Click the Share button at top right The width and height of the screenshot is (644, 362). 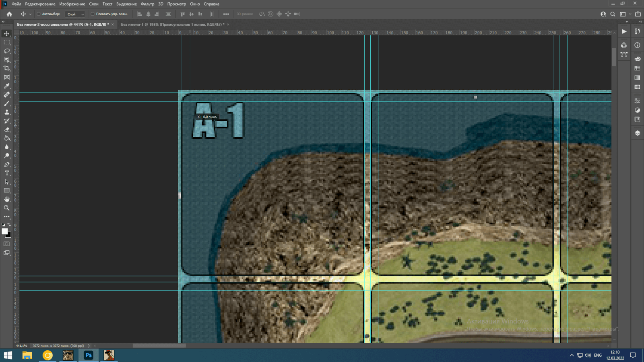click(x=638, y=14)
